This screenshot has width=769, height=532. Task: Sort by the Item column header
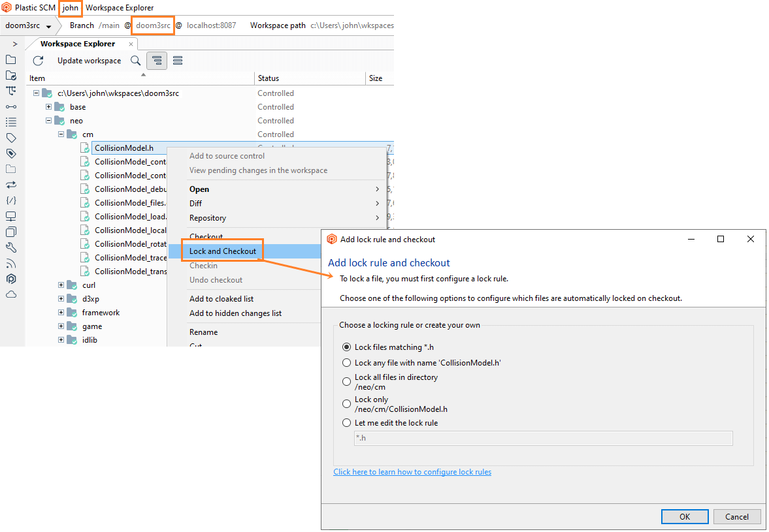point(140,78)
